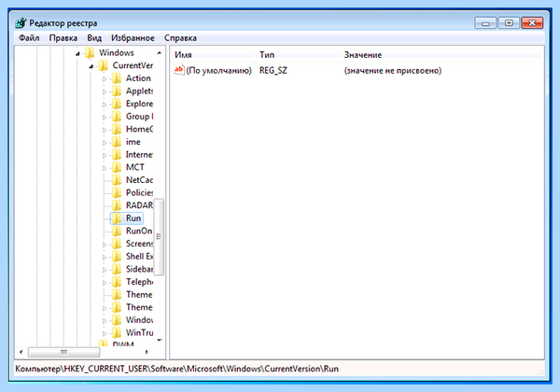Click the RADAR folder icon
The width and height of the screenshot is (560, 392).
117,205
